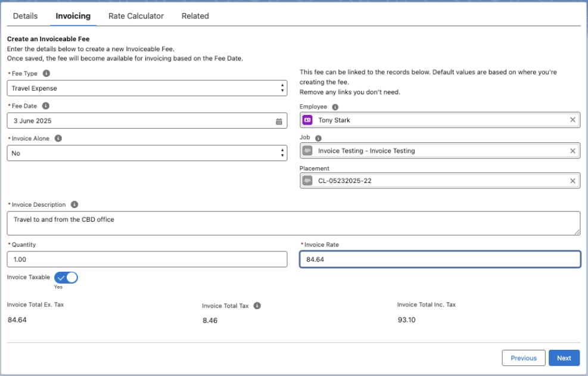Click the Create an Invoiceable Fee heading

coord(48,39)
